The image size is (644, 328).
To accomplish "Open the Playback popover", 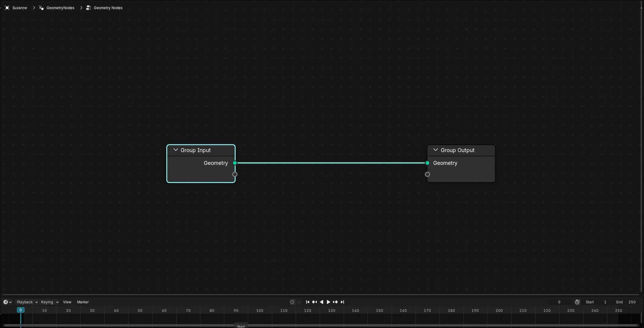I will (27, 302).
